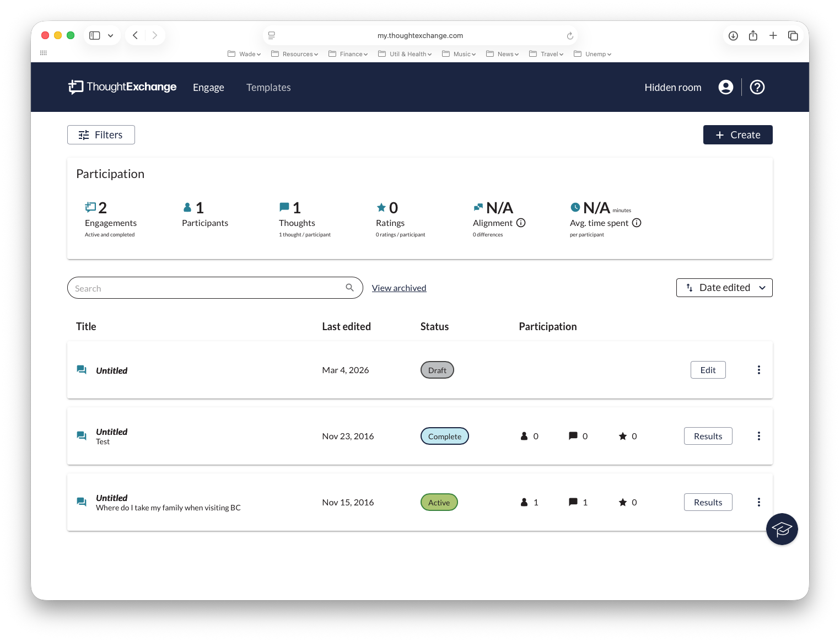The height and width of the screenshot is (641, 840).
Task: Click the ThoughtExchange logo
Action: [122, 87]
